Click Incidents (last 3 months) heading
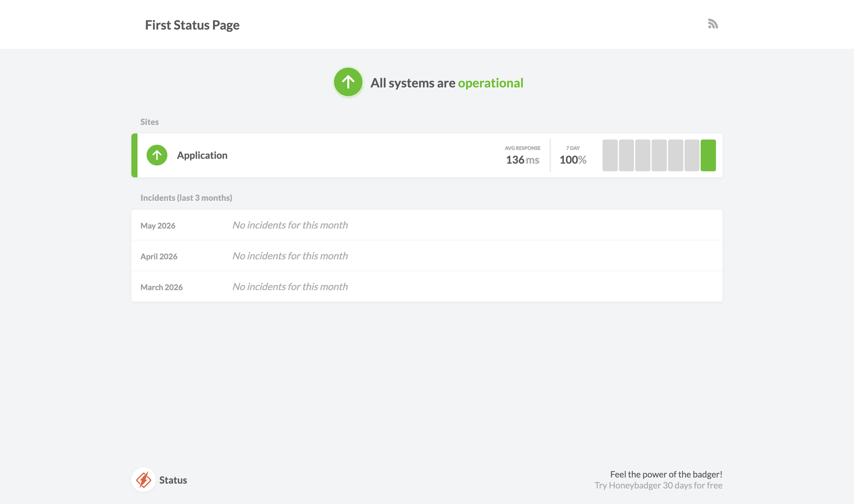The image size is (854, 504). click(x=186, y=198)
